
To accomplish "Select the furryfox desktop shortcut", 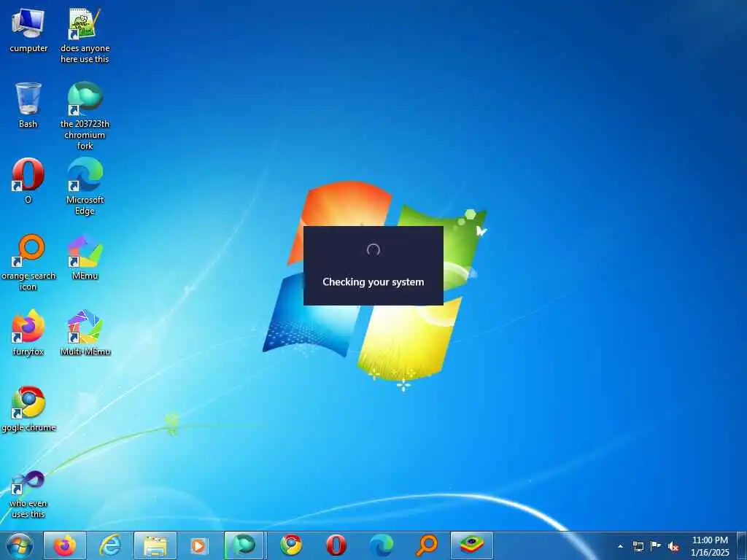I will [28, 332].
